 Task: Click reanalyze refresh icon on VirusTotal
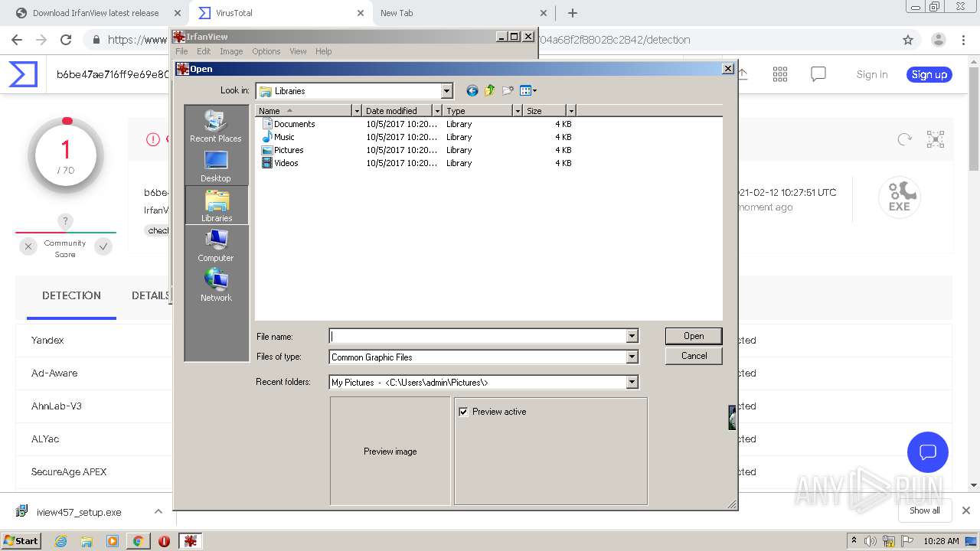pyautogui.click(x=905, y=139)
